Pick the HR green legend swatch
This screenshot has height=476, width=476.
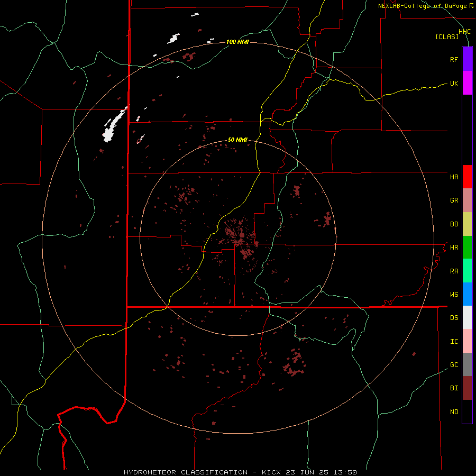click(467, 248)
